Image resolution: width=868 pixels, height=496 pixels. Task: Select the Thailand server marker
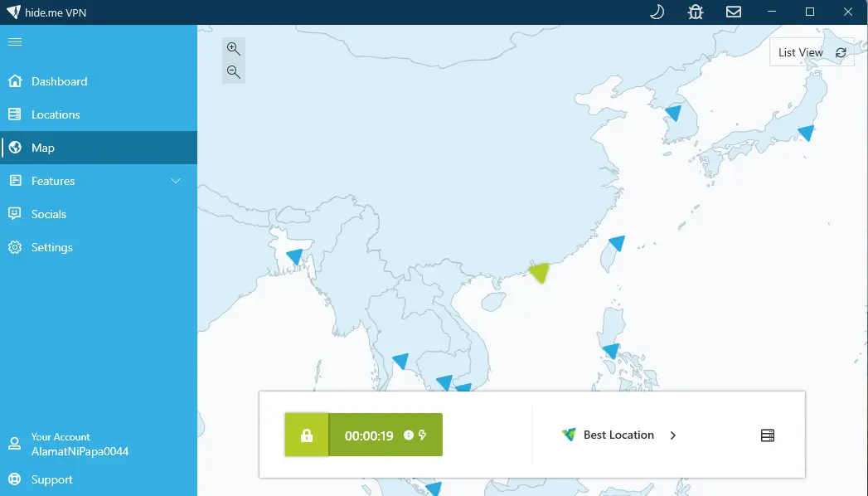(x=400, y=362)
